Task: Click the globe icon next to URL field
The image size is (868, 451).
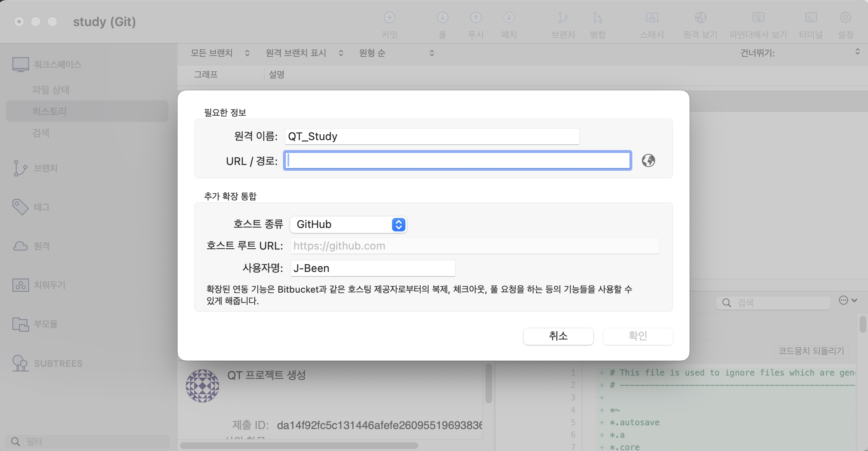Action: tap(648, 160)
